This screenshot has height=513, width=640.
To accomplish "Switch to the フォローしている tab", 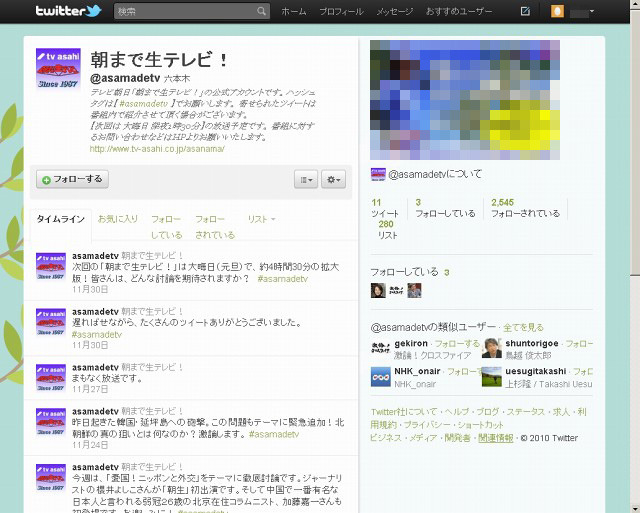I will pos(166,227).
